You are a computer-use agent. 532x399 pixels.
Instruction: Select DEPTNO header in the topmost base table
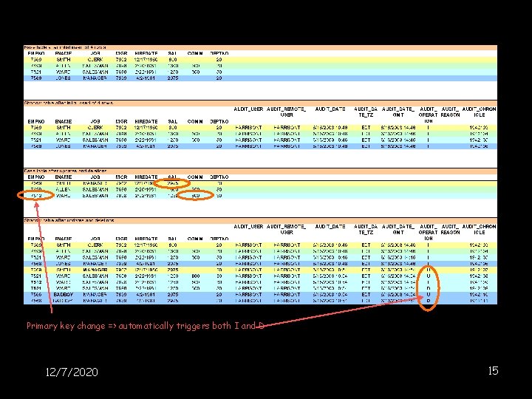(219, 54)
